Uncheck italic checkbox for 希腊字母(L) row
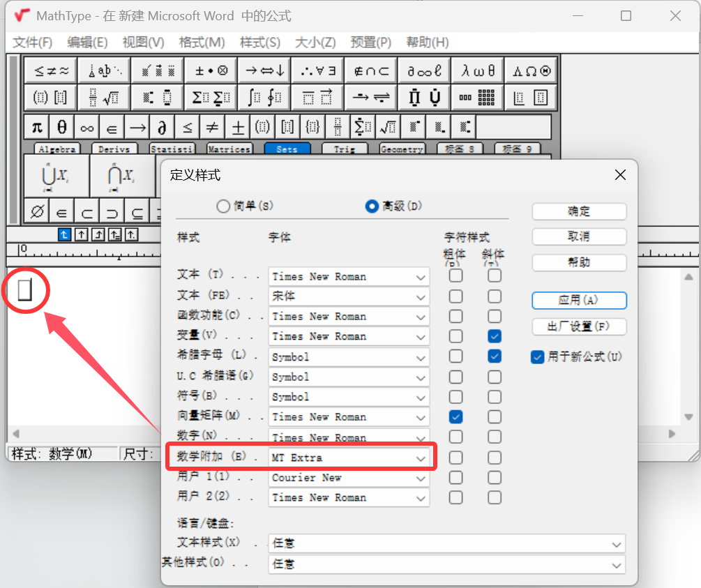Screen dimensions: 701x588 tap(495, 356)
